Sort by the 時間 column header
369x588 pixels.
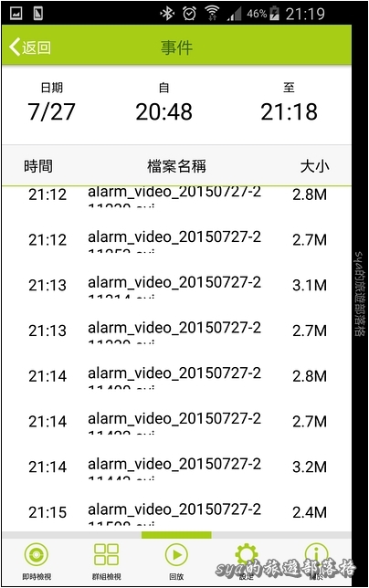[38, 166]
